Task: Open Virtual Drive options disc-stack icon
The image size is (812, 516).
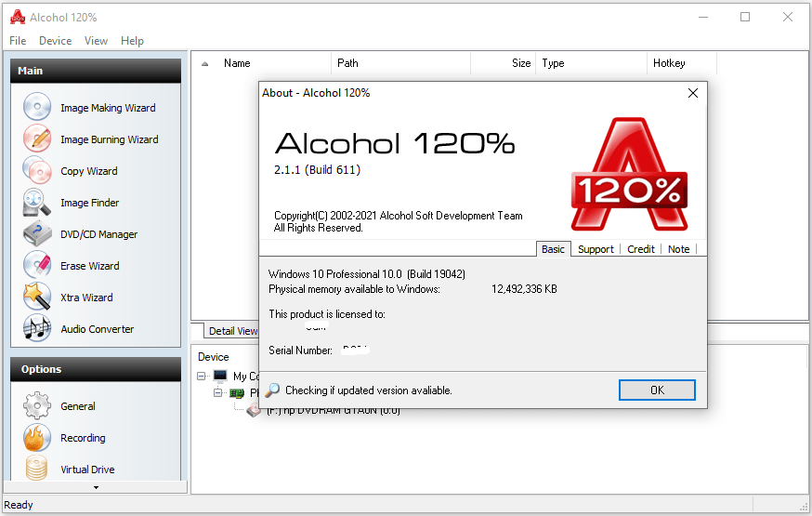Action: click(37, 468)
